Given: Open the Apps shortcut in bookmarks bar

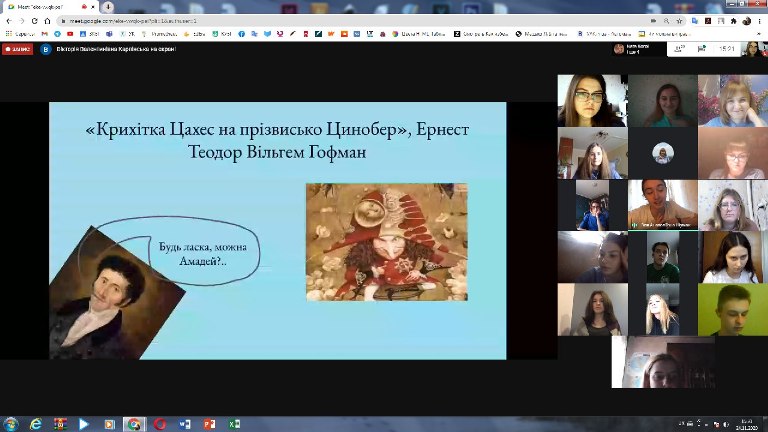Looking at the screenshot, I should point(20,34).
